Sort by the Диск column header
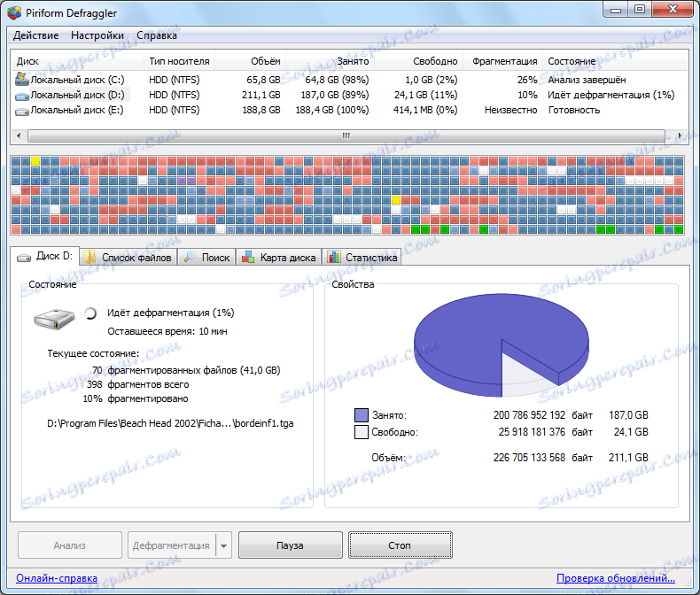 click(77, 61)
